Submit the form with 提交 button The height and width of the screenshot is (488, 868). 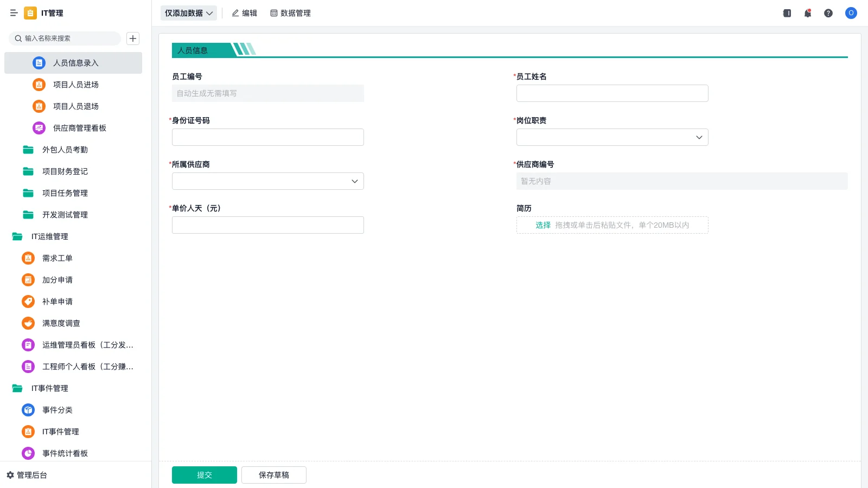click(x=204, y=474)
